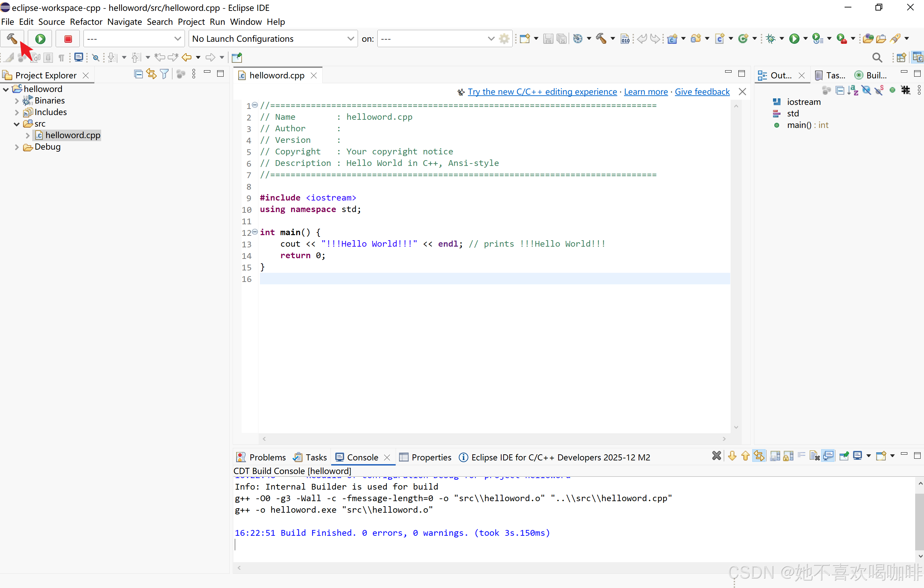This screenshot has height=588, width=924.
Task: Click the Learn more link
Action: pos(645,92)
